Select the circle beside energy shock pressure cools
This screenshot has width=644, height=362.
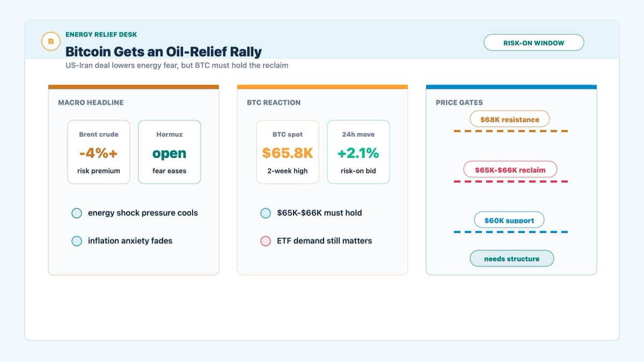(x=77, y=213)
